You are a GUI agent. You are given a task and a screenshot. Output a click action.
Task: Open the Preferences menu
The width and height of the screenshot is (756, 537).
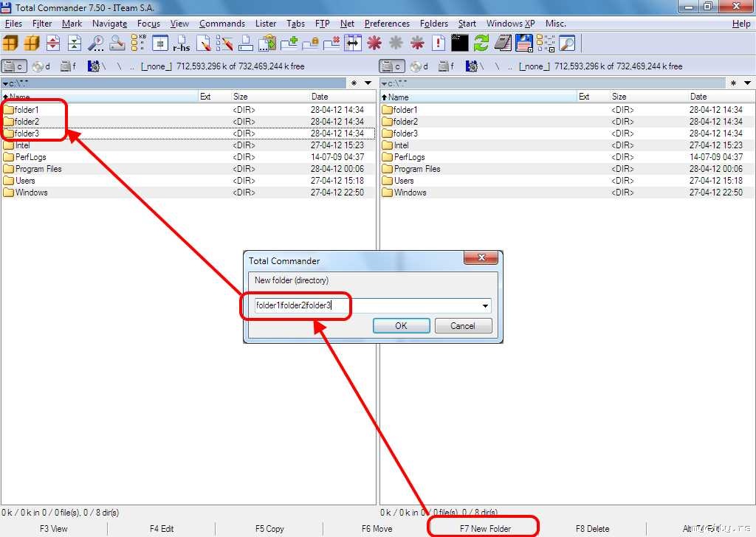(x=387, y=24)
